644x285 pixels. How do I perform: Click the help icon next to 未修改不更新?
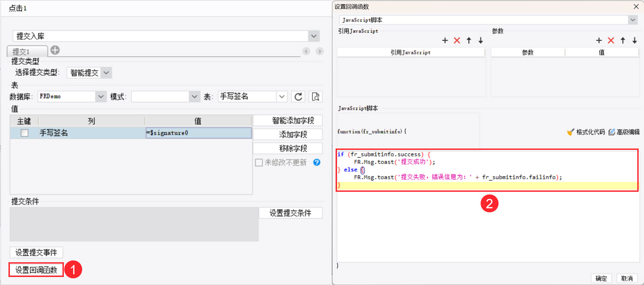pos(317,162)
